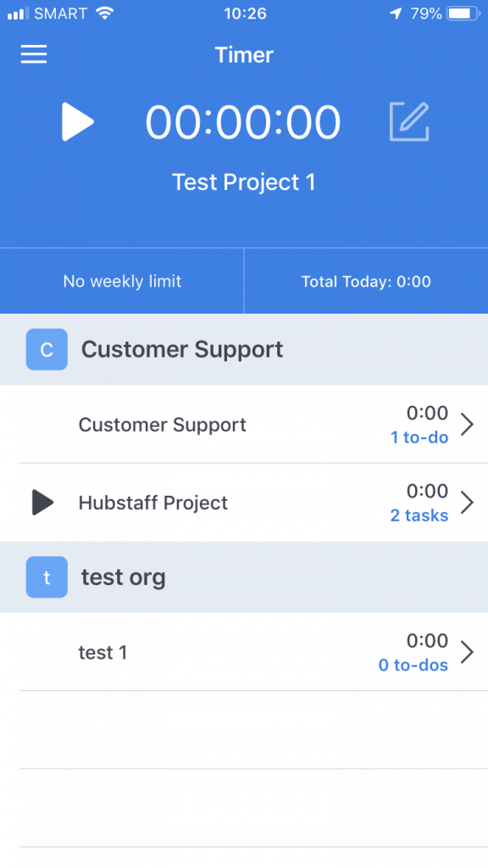This screenshot has width=488, height=868.
Task: Tap the battery indicator in status bar
Action: point(464,14)
